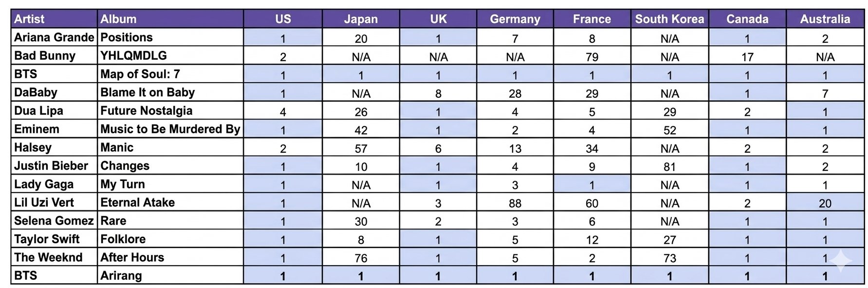Viewport: 868px width, 288px height.
Task: Click the Music to Be Murdered By cell
Action: pos(170,129)
